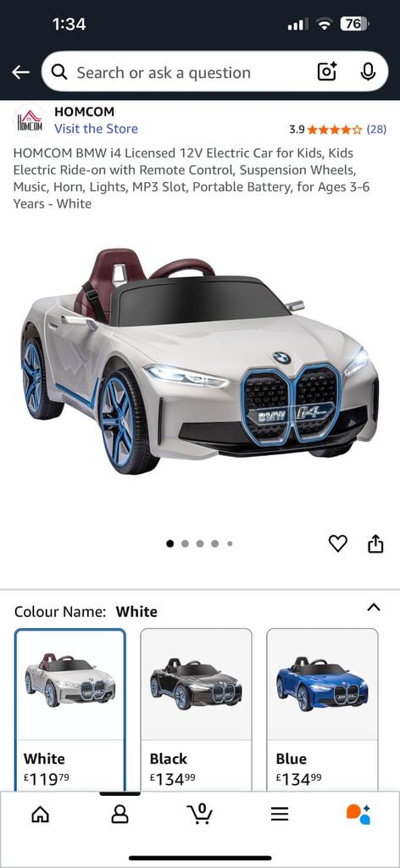Open the hamburger menu tab
This screenshot has height=868, width=400.
280,814
